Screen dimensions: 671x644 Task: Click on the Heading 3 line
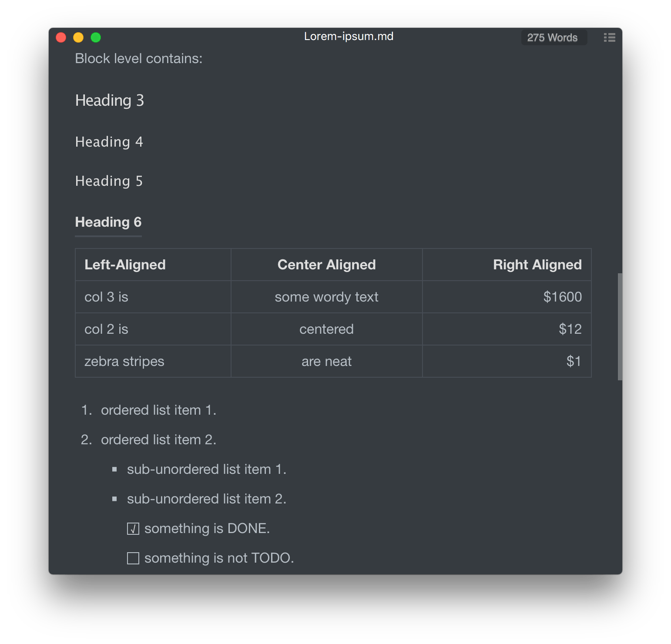coord(110,101)
